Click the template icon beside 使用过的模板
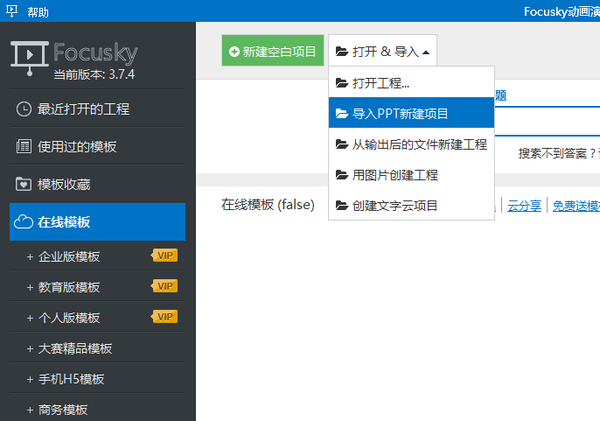 click(24, 146)
